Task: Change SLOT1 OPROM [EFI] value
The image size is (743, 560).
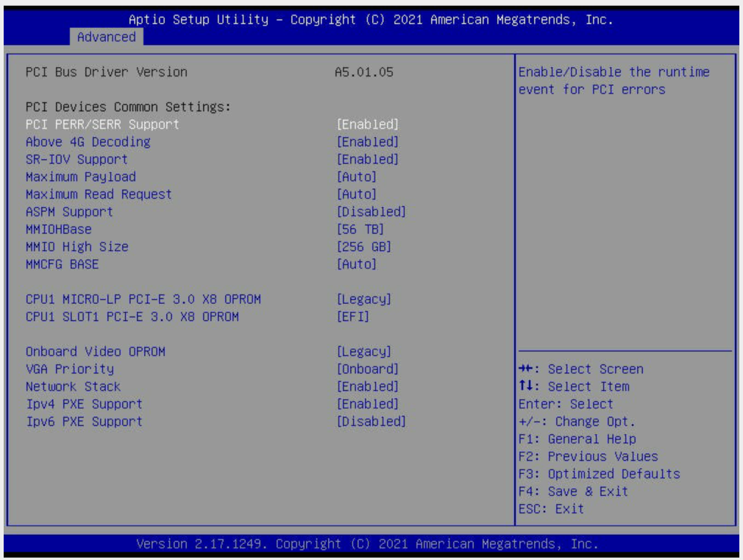Action: point(352,316)
